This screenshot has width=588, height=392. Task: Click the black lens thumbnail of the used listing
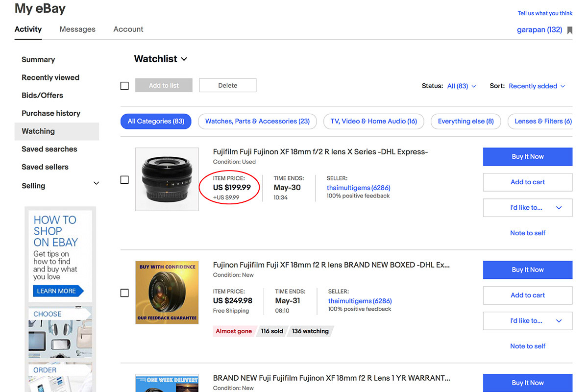point(167,179)
